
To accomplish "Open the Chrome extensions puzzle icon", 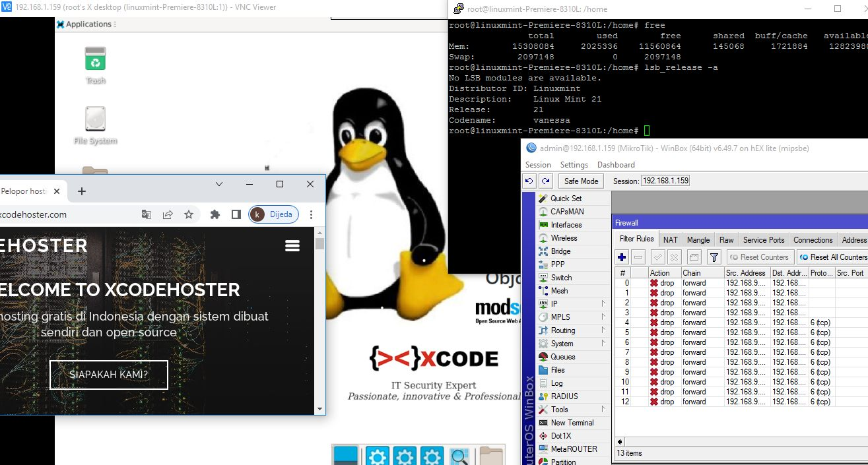I will point(215,214).
